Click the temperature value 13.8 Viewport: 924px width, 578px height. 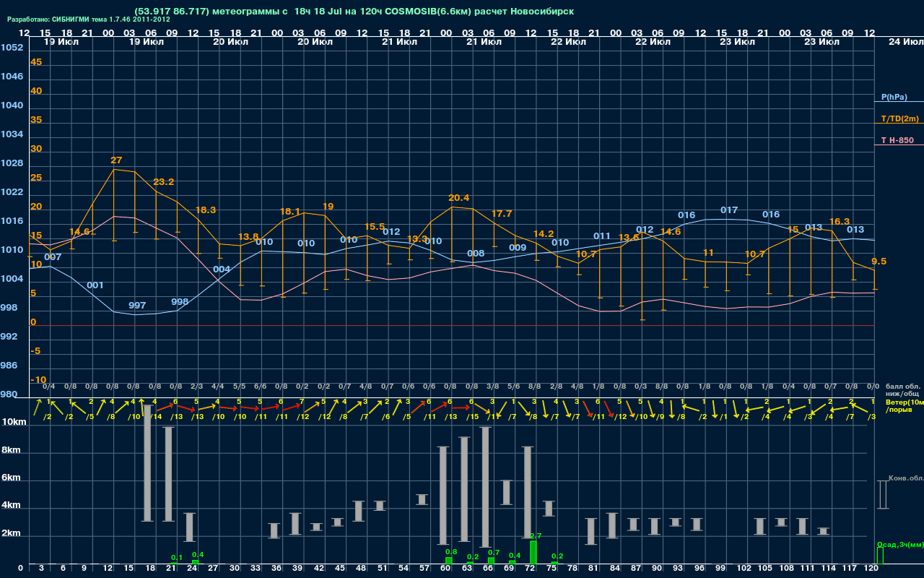click(248, 237)
